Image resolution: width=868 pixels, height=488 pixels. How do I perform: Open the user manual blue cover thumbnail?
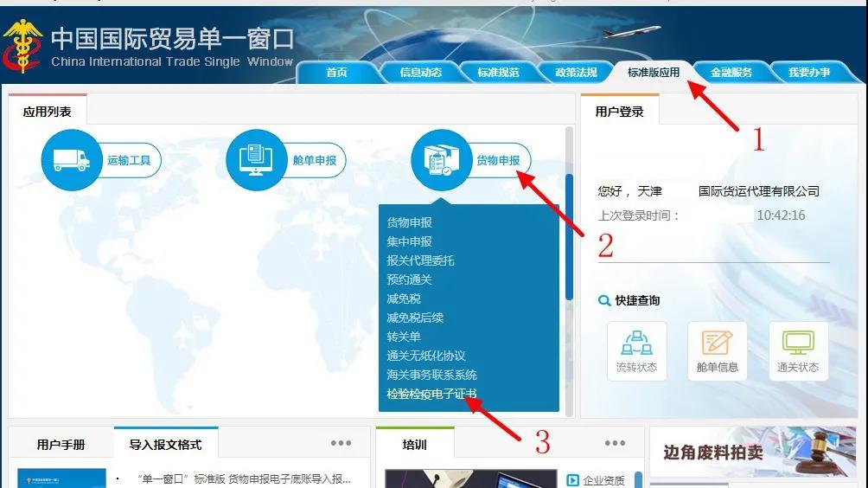coord(61,478)
